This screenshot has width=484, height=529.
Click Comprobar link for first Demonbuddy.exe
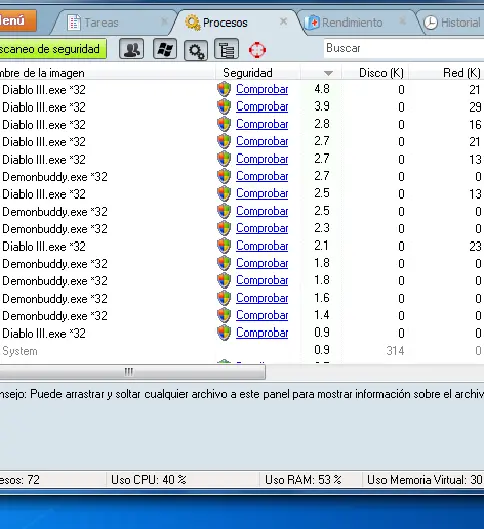[x=262, y=176]
